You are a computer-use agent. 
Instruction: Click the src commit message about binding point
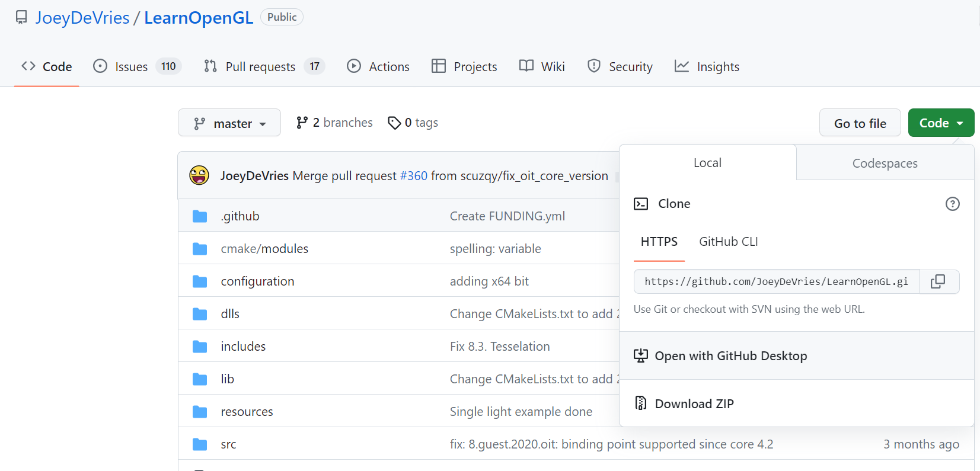[611, 444]
